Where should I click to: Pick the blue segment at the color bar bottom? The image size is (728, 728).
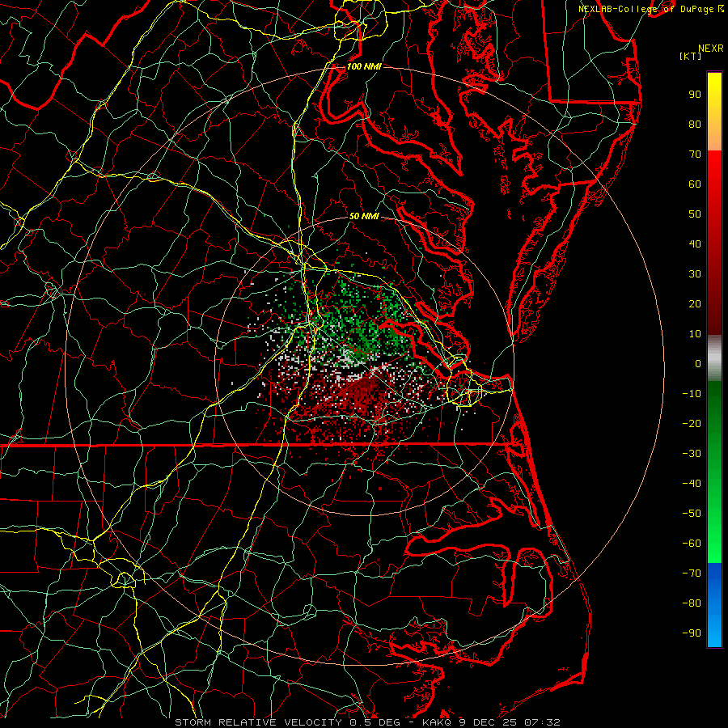coord(714,605)
